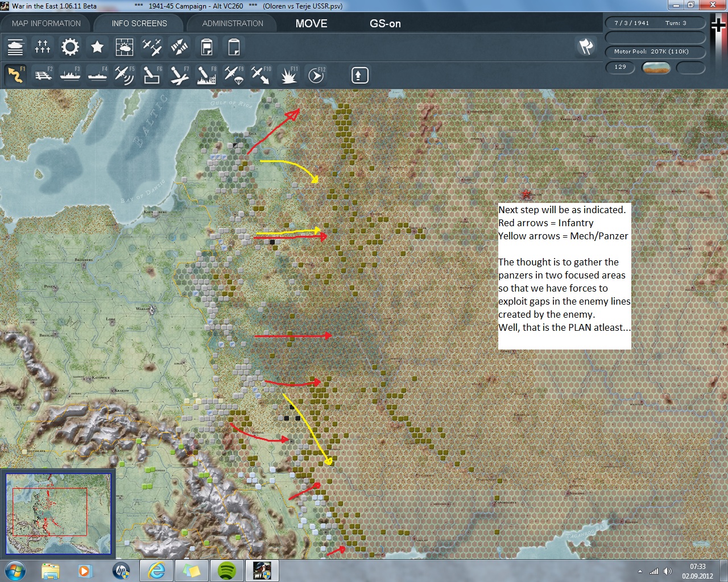Click the network signal tray icon
This screenshot has width=728, height=582.
(654, 571)
